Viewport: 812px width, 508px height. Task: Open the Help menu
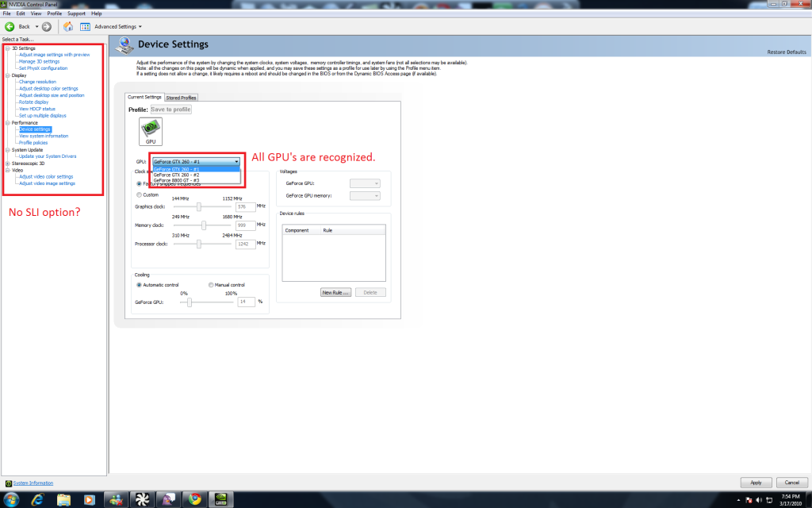(x=97, y=13)
